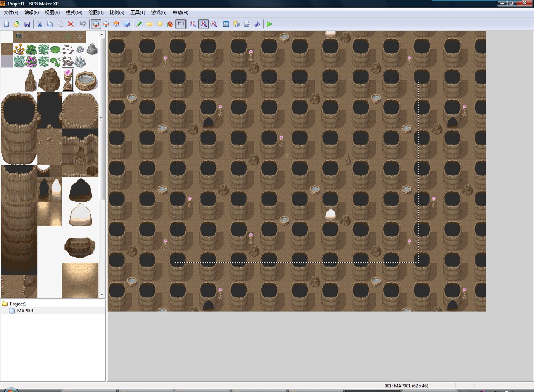
Task: Switch to map layer 1
Action: pyautogui.click(x=96, y=24)
